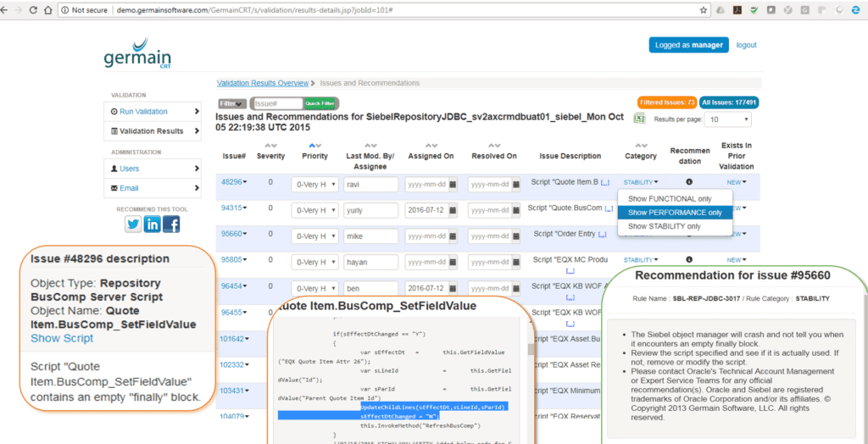Open the Filter dropdown
Viewport: 868px width, 444px height.
coord(232,103)
